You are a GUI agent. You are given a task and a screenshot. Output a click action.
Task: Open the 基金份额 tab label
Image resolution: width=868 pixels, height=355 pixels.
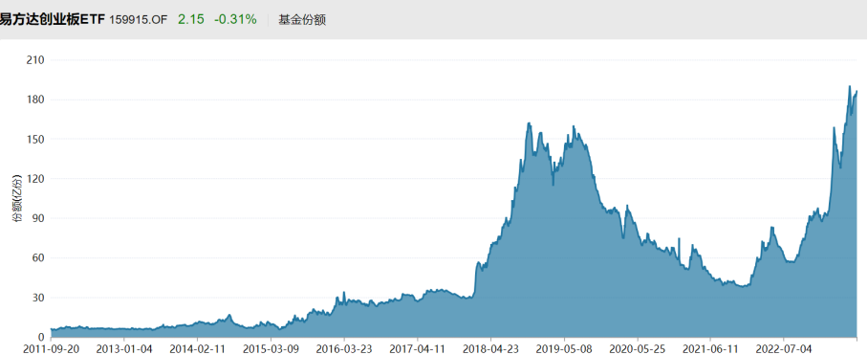pyautogui.click(x=302, y=20)
